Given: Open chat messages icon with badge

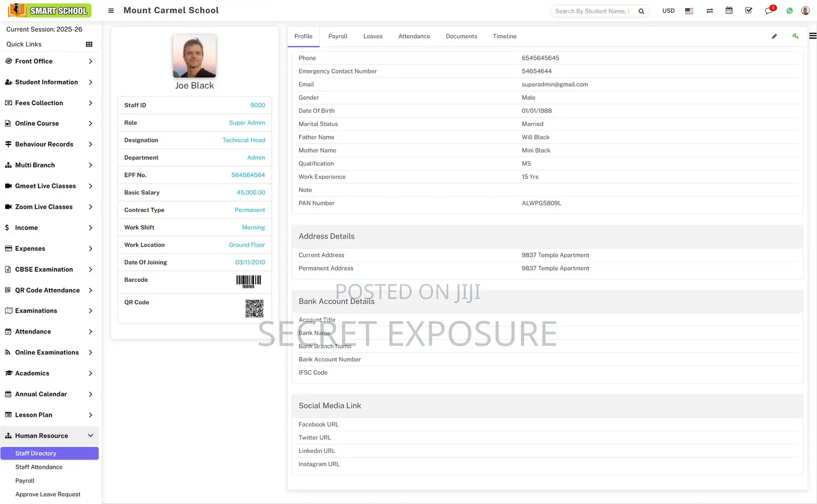Looking at the screenshot, I should pos(770,10).
